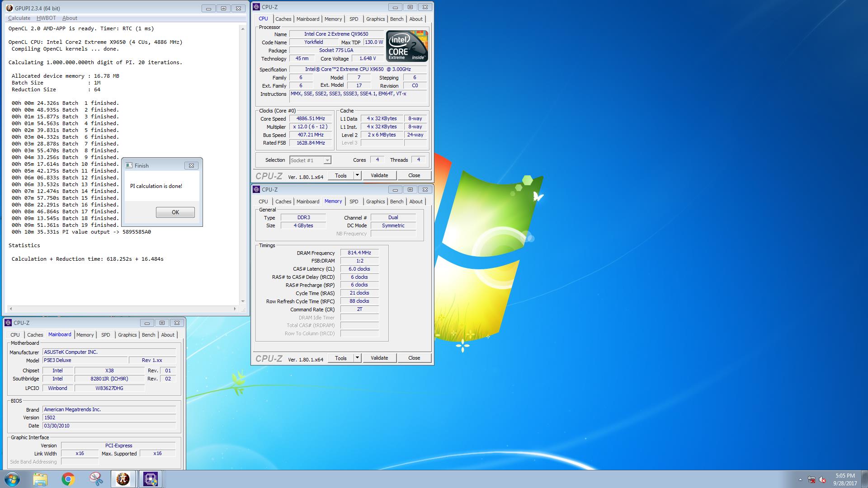Open SPD tab in Mainboard CPU-Z window

coord(106,335)
